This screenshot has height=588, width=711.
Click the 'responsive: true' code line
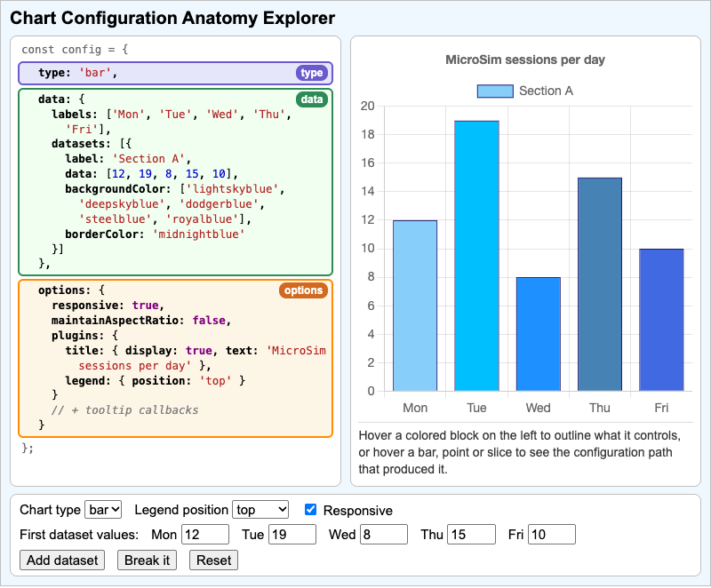click(108, 306)
